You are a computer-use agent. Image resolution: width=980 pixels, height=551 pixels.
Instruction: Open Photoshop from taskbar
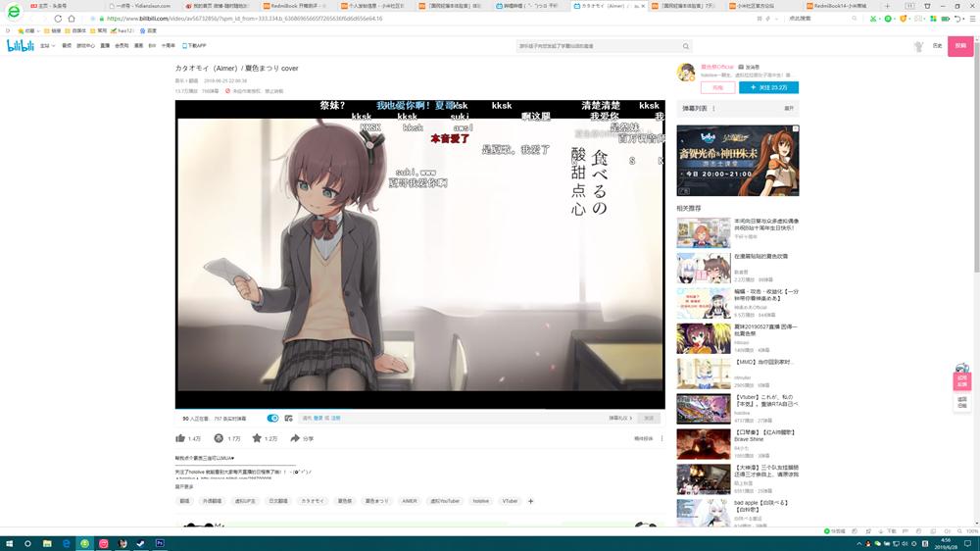coord(160,543)
